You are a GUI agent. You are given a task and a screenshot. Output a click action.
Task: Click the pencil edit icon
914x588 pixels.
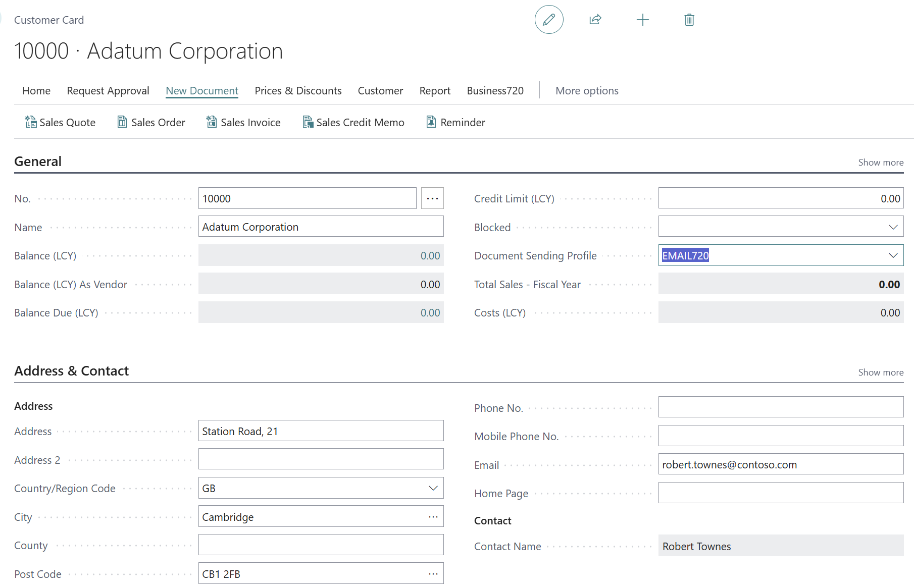pos(549,20)
